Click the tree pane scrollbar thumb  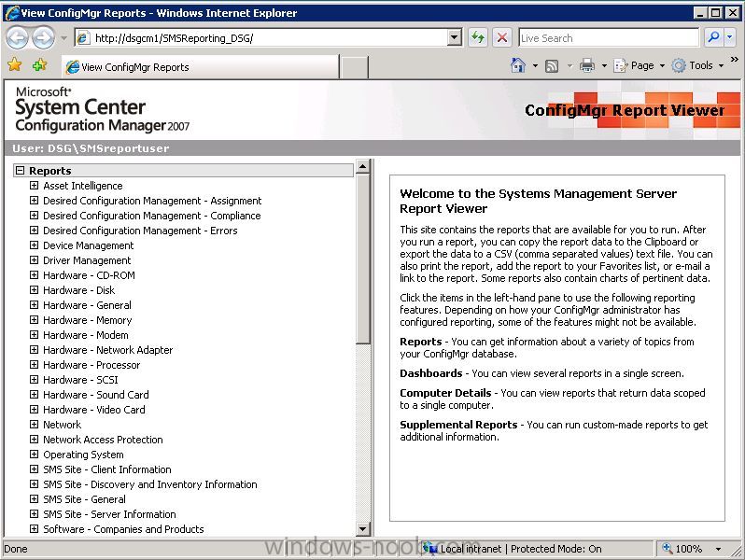tap(362, 259)
